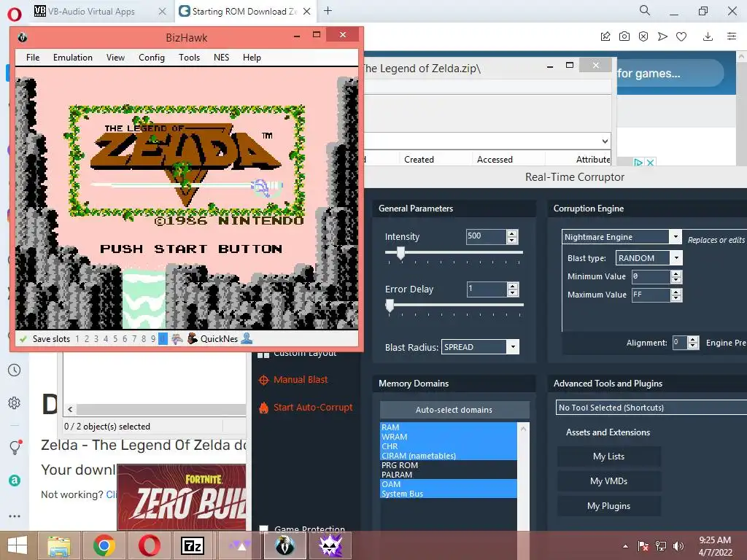Decrease the Error Delay with down arrow
747x560 pixels.
(x=513, y=292)
